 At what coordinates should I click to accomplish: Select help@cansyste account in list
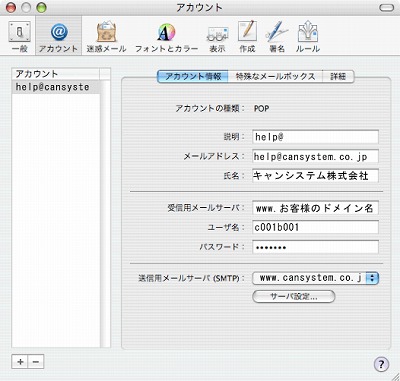click(56, 87)
